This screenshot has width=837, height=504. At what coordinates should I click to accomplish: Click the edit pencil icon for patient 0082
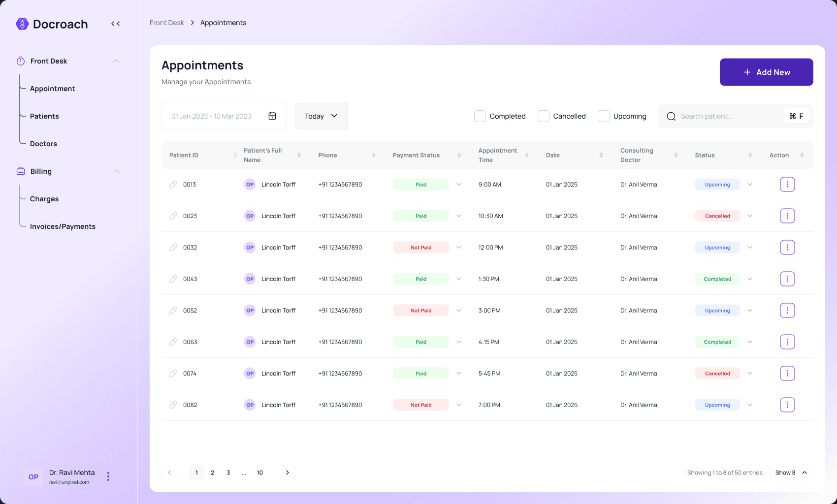click(173, 405)
